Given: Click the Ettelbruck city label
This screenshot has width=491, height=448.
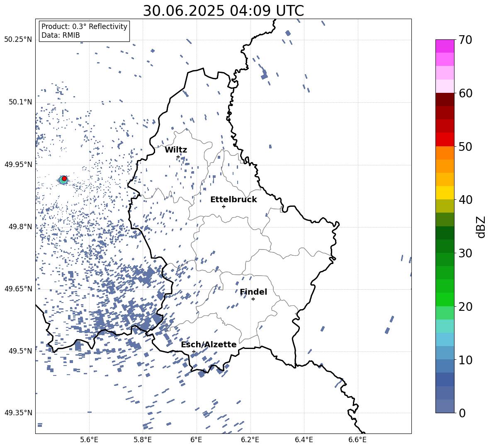Looking at the screenshot, I should tap(233, 200).
